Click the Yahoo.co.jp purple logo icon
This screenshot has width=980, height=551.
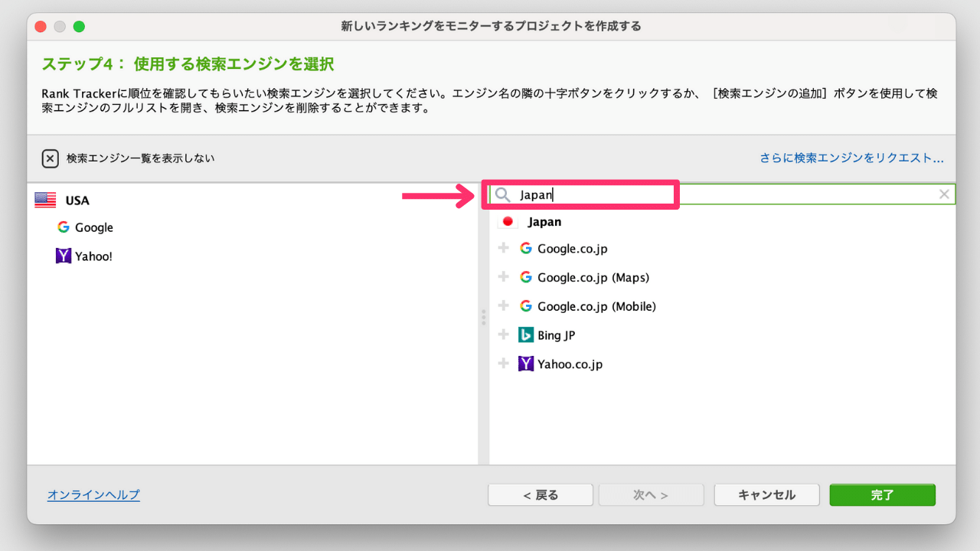pyautogui.click(x=525, y=364)
